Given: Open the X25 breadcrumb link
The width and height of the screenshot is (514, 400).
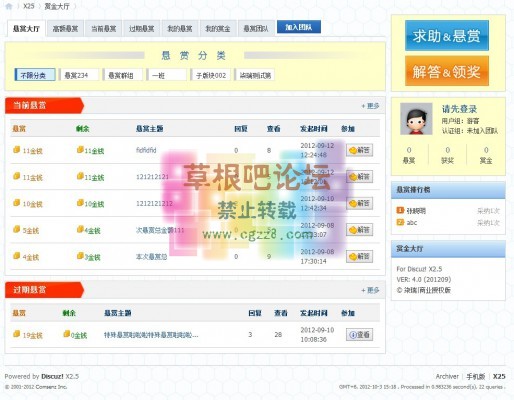Looking at the screenshot, I should 29,6.
